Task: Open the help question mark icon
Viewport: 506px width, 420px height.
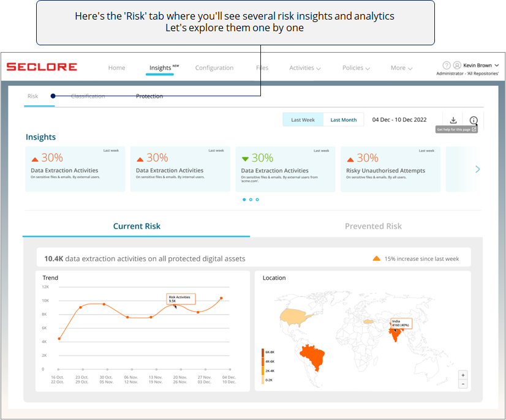Action: tap(447, 66)
